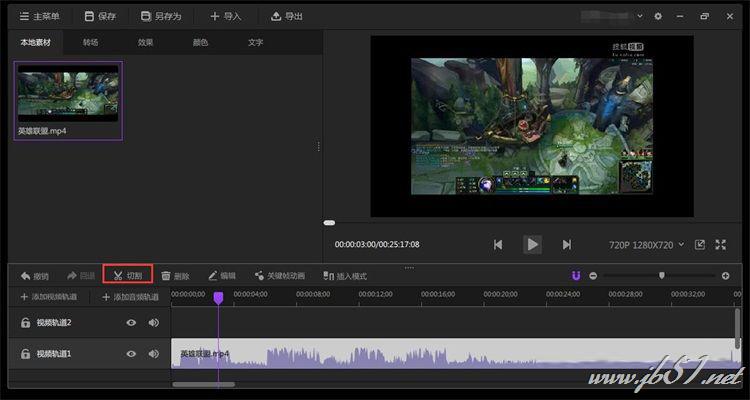The height and width of the screenshot is (400, 750).
Task: Click the 导出 export button
Action: (x=286, y=16)
